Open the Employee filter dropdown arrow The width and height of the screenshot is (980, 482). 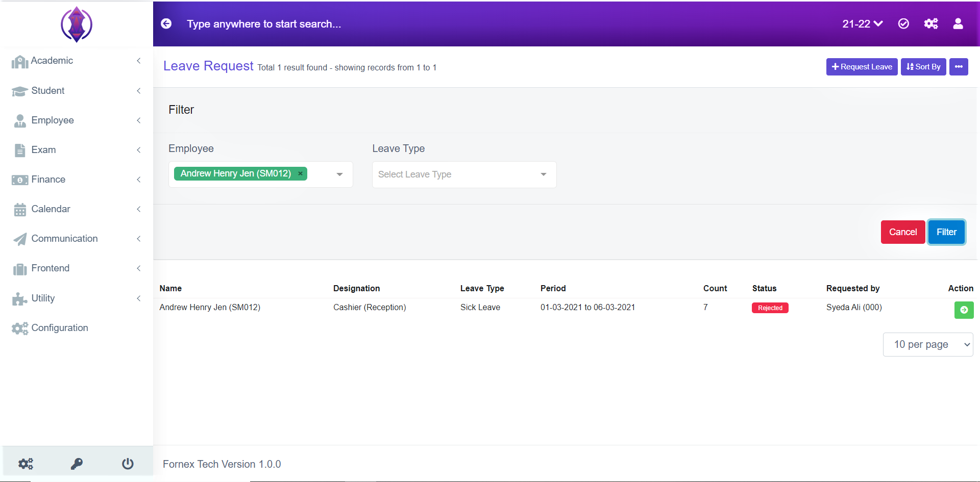click(339, 174)
